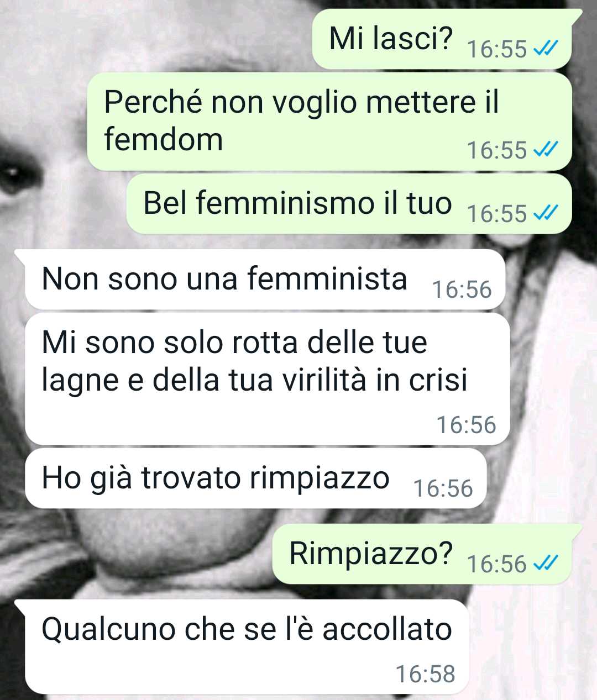The height and width of the screenshot is (700, 597).
Task: Tap the 16:58 timestamp on last message
Action: pyautogui.click(x=425, y=674)
